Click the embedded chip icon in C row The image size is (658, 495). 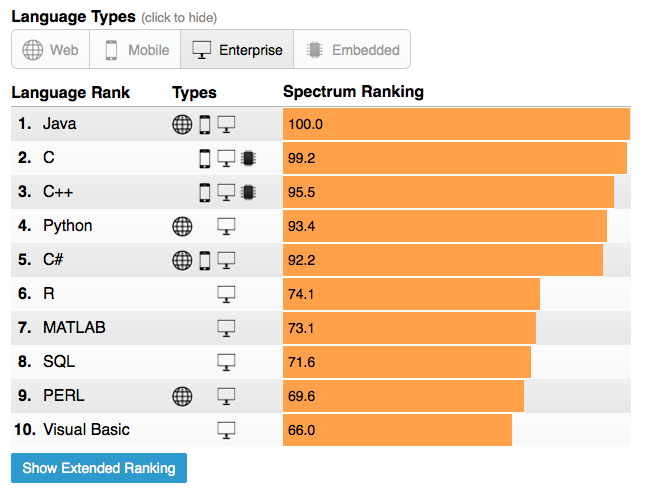(248, 159)
